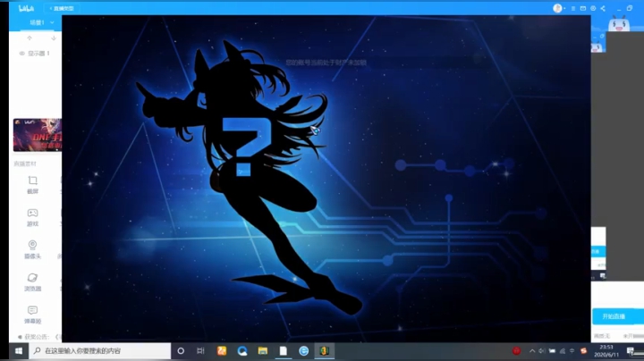
Task: Move the source down with the down arrow
Action: (x=54, y=38)
